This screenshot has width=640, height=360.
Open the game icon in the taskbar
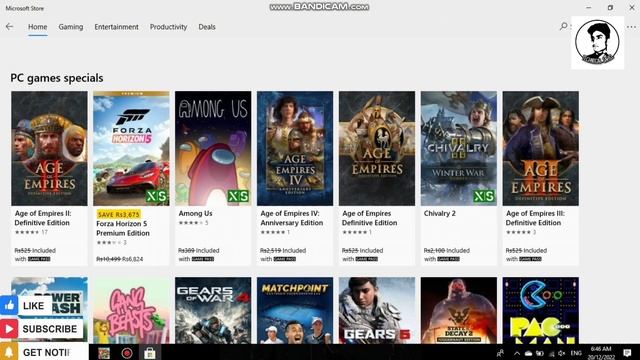[x=104, y=353]
